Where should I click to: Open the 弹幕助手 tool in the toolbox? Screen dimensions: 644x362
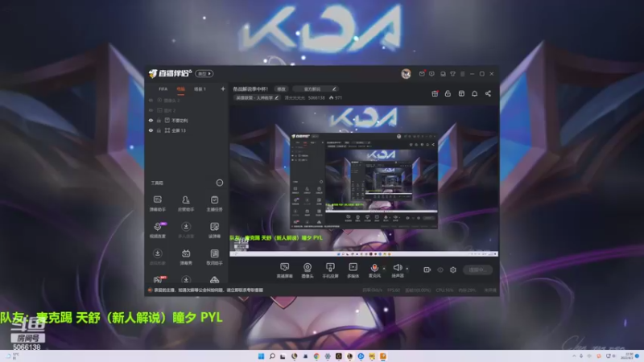point(157,204)
